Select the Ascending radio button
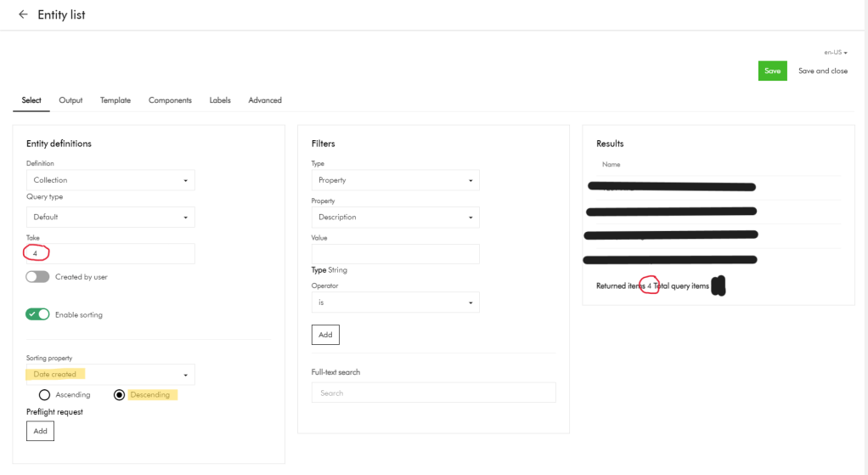The height and width of the screenshot is (475, 868). point(45,395)
